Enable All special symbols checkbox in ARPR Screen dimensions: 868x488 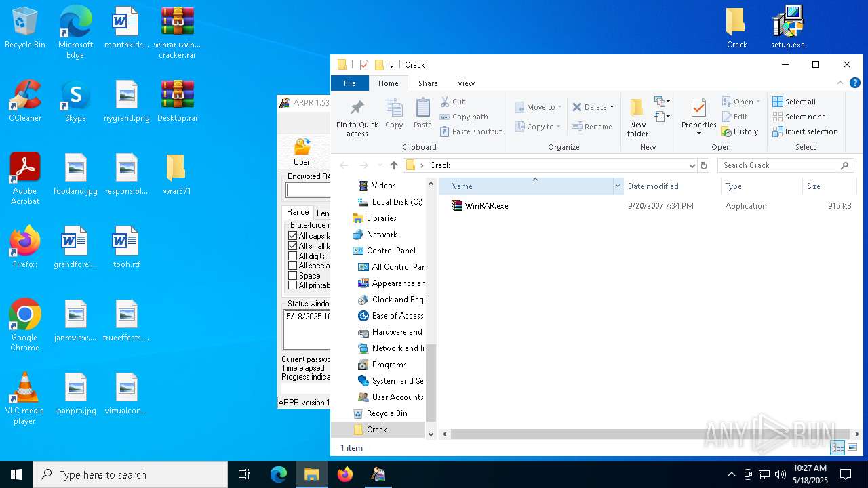[293, 266]
